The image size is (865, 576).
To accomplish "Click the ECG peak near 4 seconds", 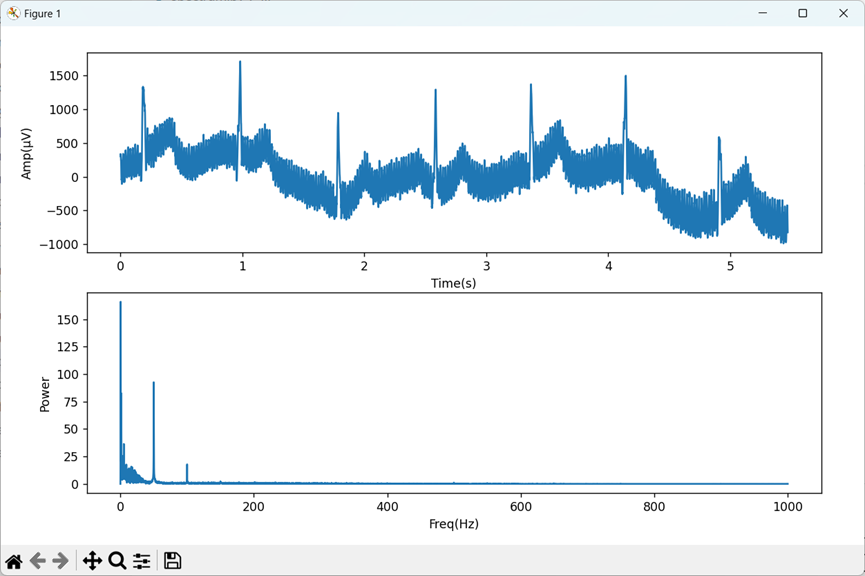I will coord(626,76).
